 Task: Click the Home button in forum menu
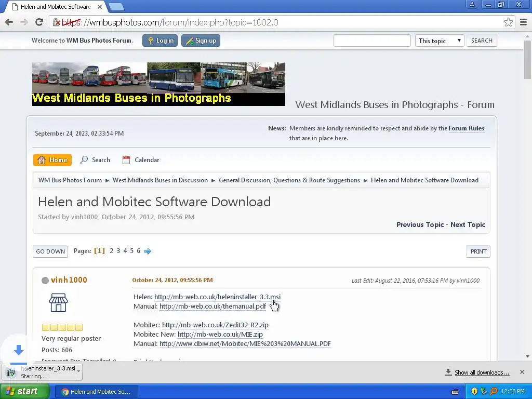[52, 160]
